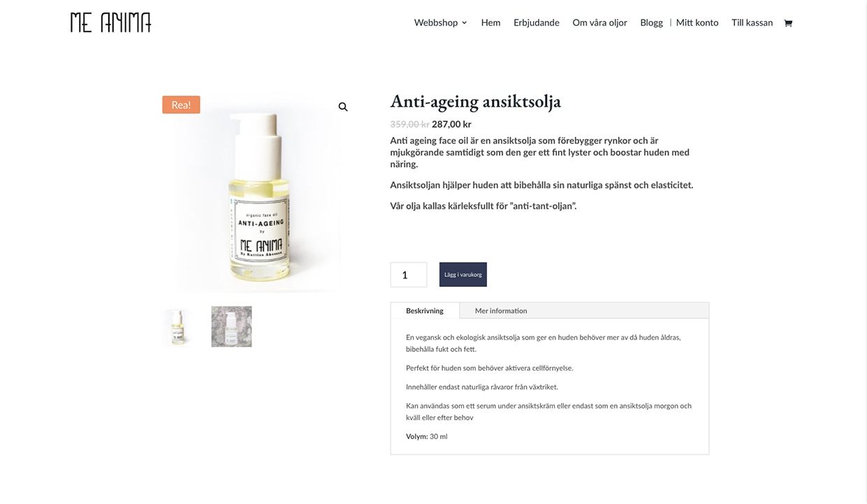
Task: Select the Beskrivning tab
Action: (x=425, y=311)
